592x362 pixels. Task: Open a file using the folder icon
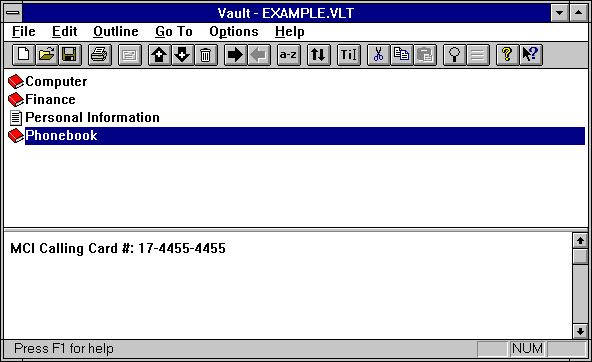click(47, 55)
